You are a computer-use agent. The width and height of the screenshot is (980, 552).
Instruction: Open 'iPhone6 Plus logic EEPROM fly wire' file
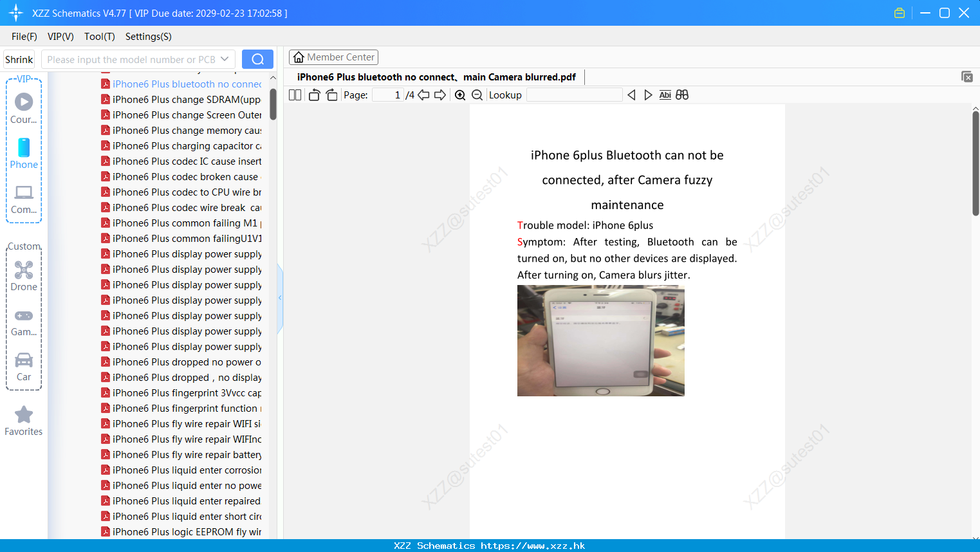[x=181, y=531]
